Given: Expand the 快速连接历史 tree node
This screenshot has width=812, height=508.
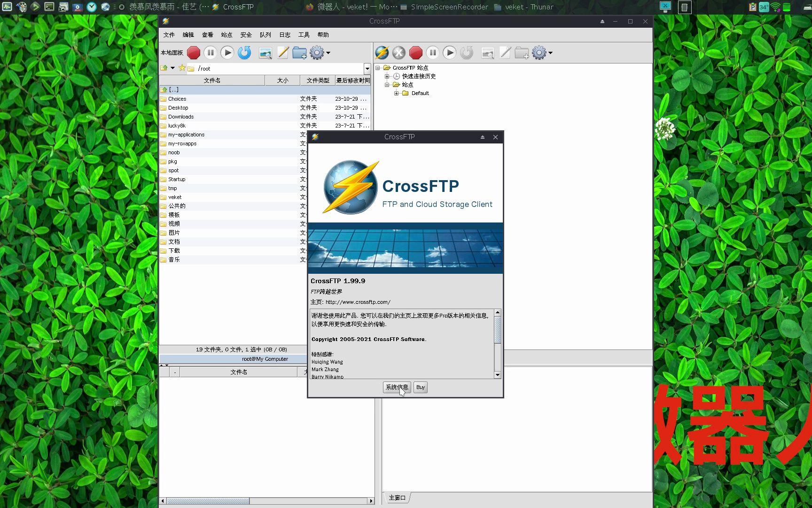Looking at the screenshot, I should (387, 76).
